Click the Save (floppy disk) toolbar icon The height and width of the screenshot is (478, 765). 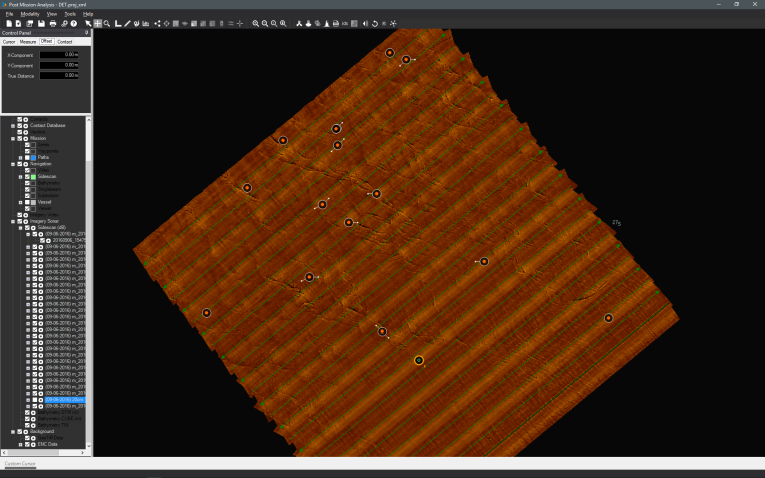41,23
